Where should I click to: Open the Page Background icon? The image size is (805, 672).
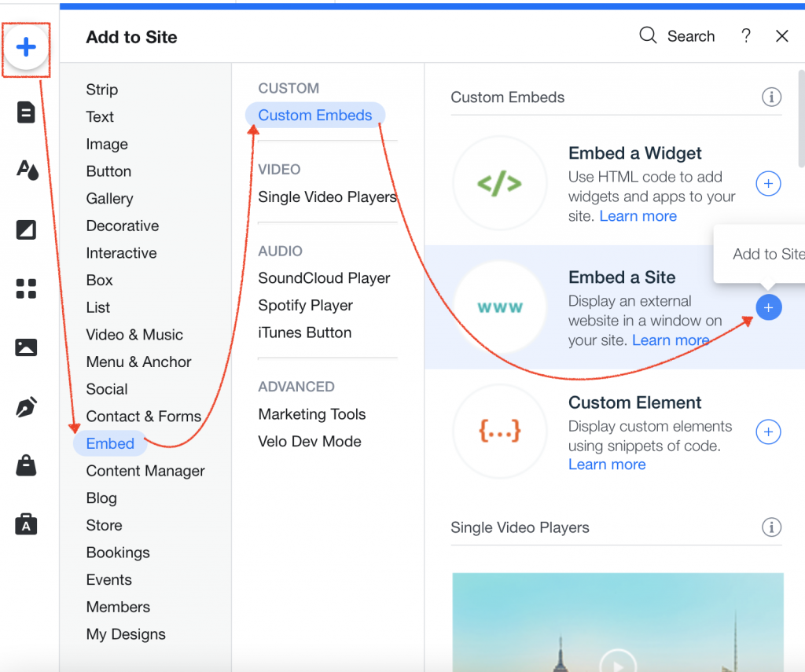pyautogui.click(x=26, y=230)
